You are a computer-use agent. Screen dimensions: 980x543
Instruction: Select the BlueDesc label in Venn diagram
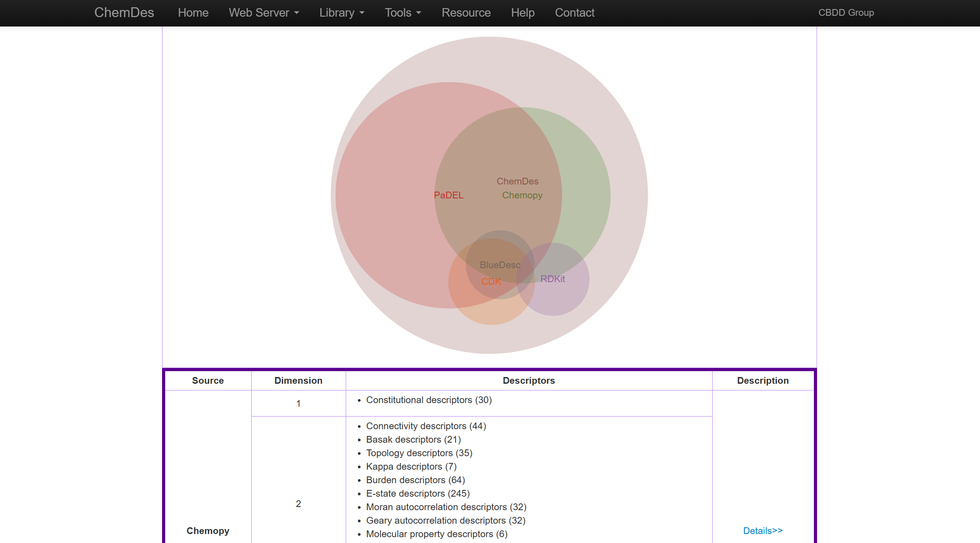tap(500, 265)
